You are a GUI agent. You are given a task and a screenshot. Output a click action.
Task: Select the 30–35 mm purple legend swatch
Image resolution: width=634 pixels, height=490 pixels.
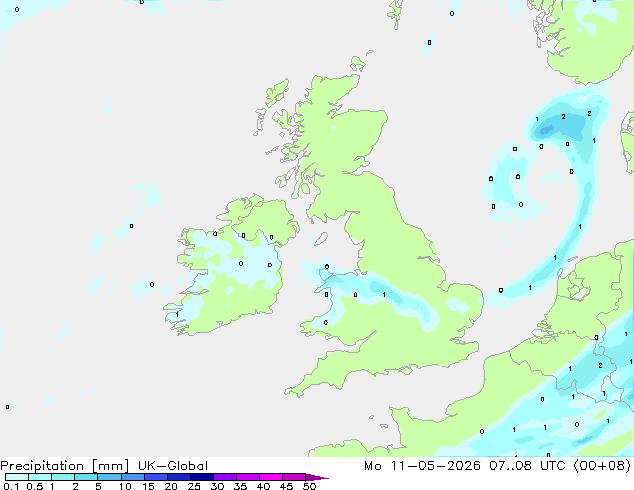[x=224, y=477]
